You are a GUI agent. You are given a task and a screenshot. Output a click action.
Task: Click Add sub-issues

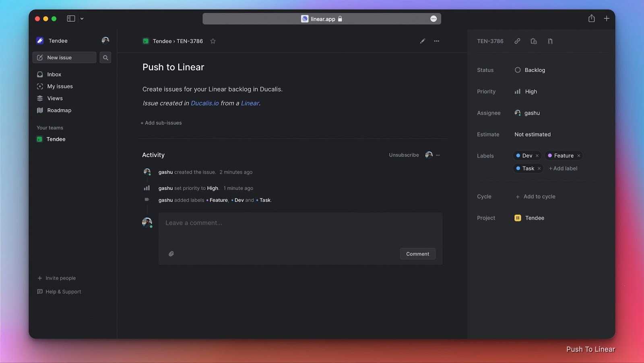click(x=161, y=123)
